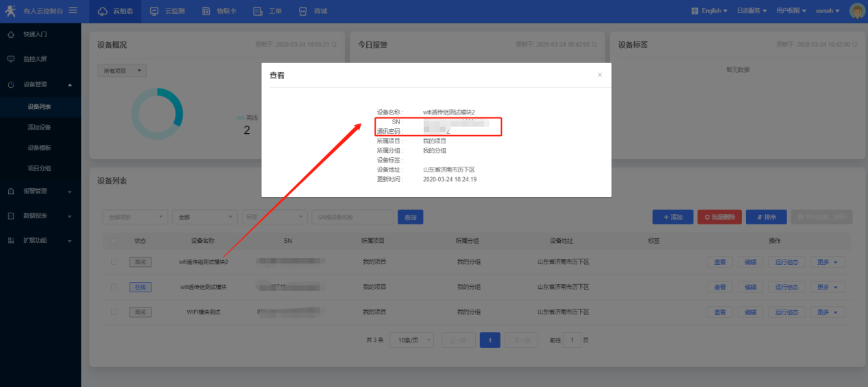Click the 云组态 cloud icon
Screen dimensions: 868x387
coord(103,11)
